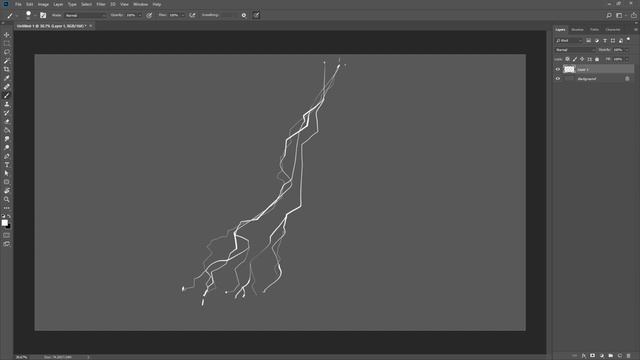The width and height of the screenshot is (640, 360).
Task: Select the Dodge tool
Action: (7, 147)
